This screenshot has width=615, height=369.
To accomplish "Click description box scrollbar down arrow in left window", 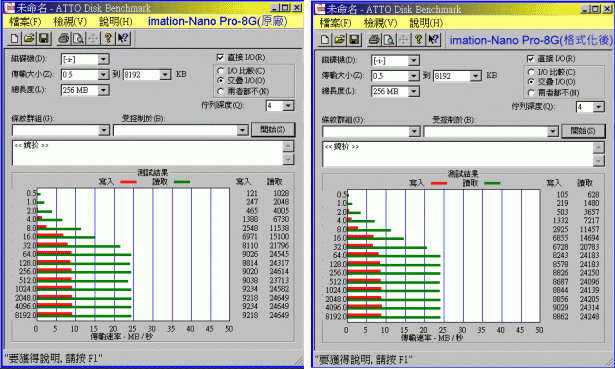I will (x=288, y=159).
